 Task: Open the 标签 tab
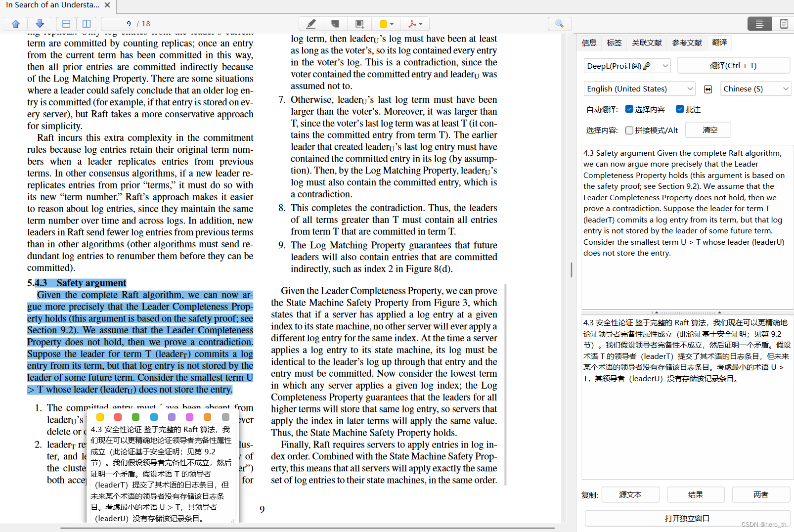(x=614, y=43)
